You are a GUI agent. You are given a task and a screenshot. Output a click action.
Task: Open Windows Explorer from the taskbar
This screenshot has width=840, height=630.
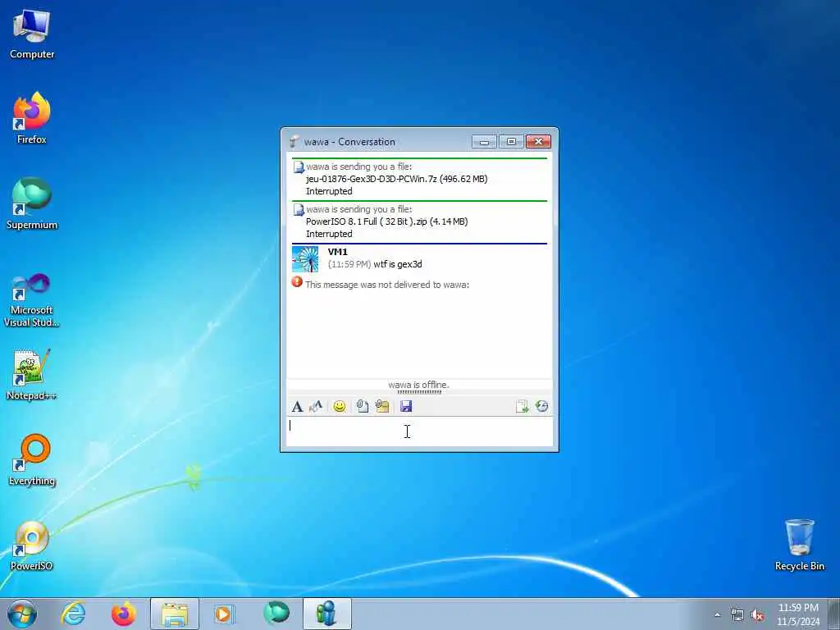(175, 614)
